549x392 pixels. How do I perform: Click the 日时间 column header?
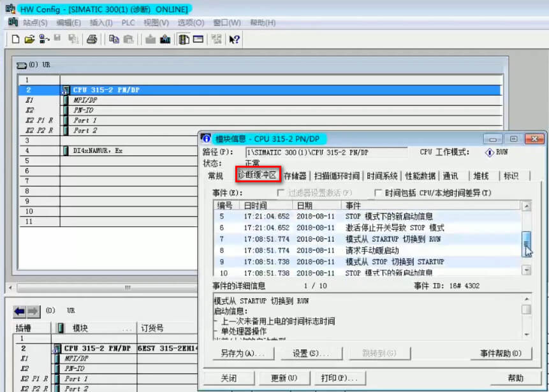coord(267,205)
